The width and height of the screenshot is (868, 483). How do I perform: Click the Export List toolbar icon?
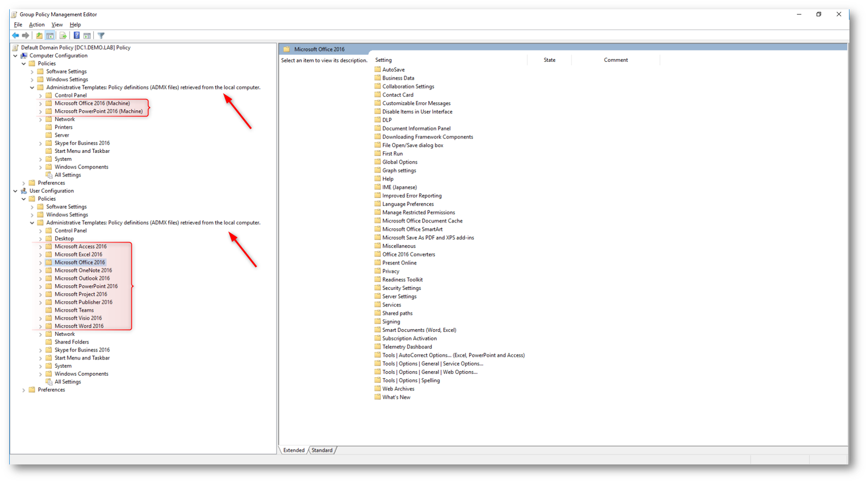click(x=63, y=35)
